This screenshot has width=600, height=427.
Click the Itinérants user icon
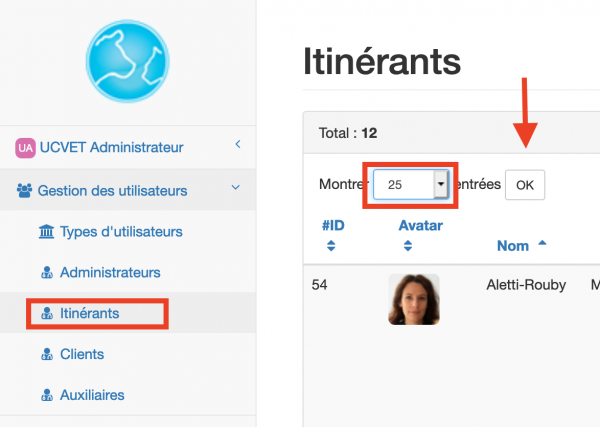point(46,314)
